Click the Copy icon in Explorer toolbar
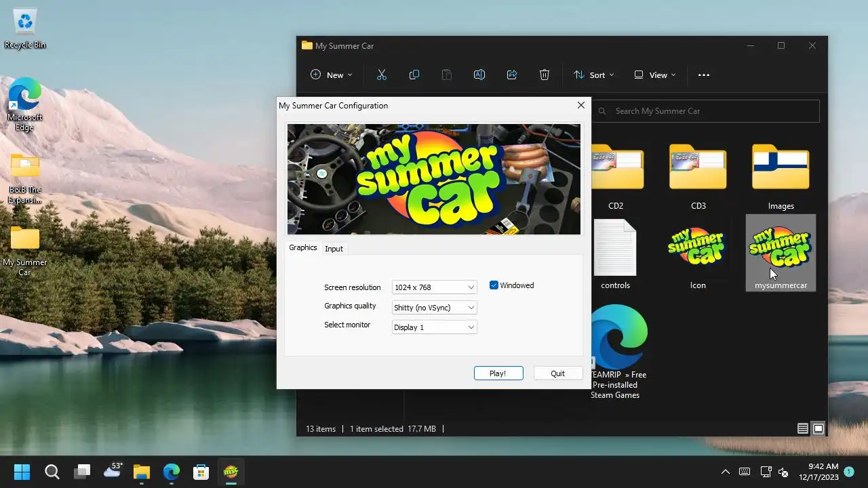This screenshot has width=868, height=488. coord(414,75)
